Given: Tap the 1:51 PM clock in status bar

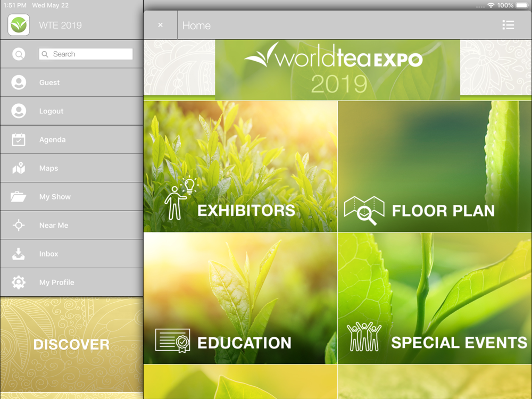Looking at the screenshot, I should coord(14,5).
